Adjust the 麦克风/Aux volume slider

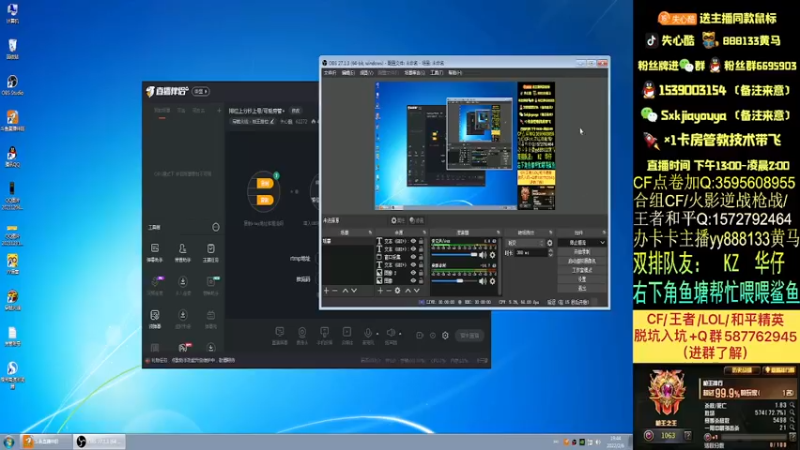(454, 255)
